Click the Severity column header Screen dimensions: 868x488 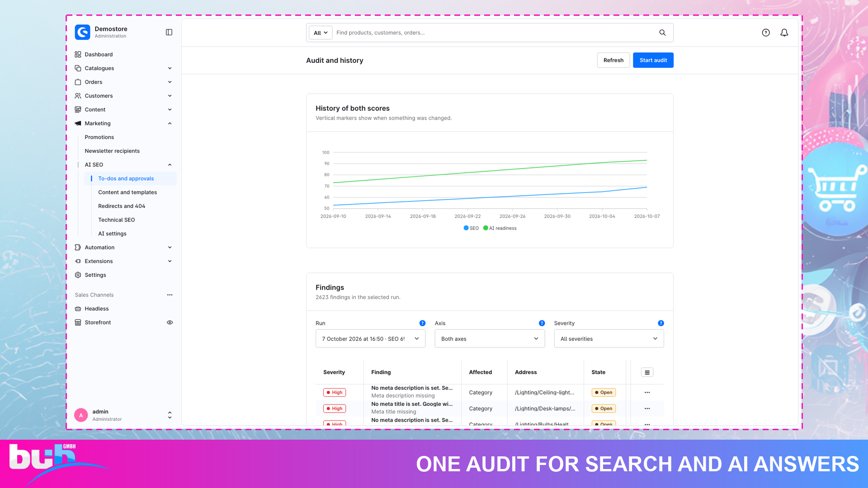pyautogui.click(x=334, y=372)
